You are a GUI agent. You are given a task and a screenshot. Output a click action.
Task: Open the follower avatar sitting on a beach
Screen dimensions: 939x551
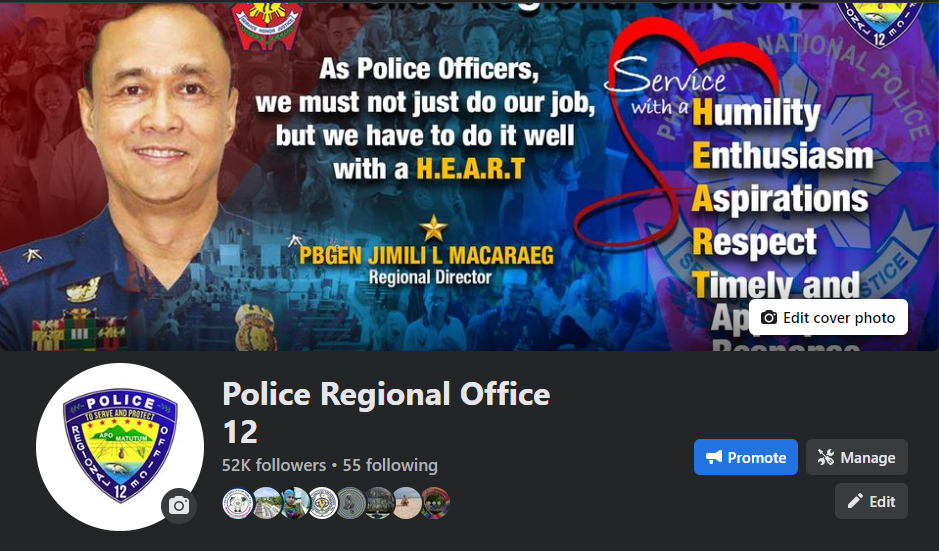tap(407, 502)
